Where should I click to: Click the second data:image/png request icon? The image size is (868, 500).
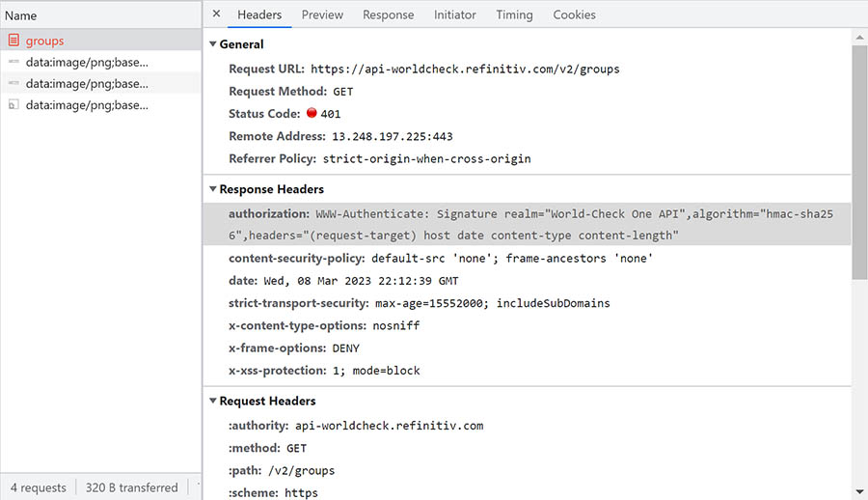(14, 84)
